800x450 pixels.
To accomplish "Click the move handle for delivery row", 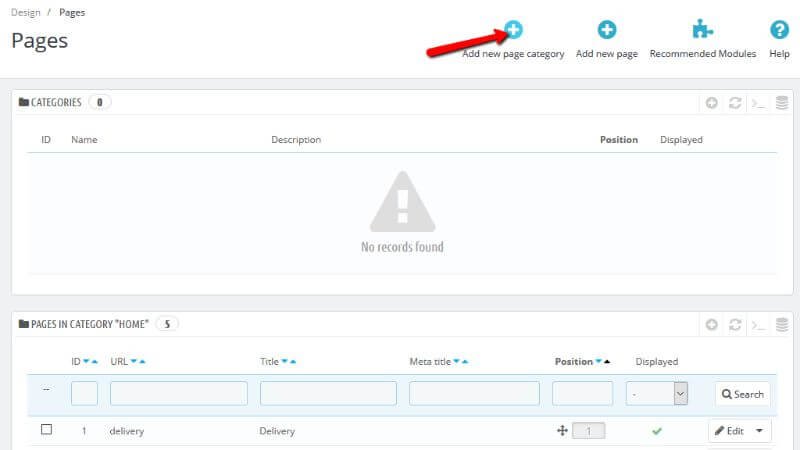I will point(562,431).
